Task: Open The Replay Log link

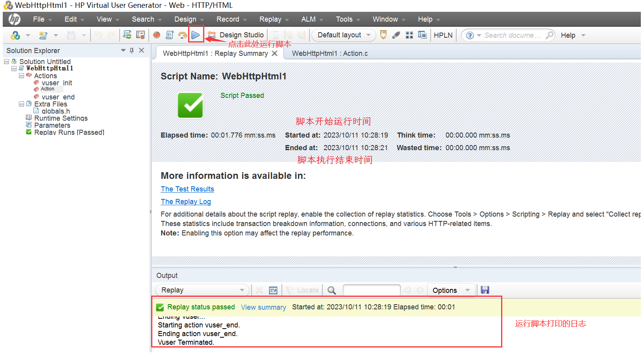Action: click(186, 202)
